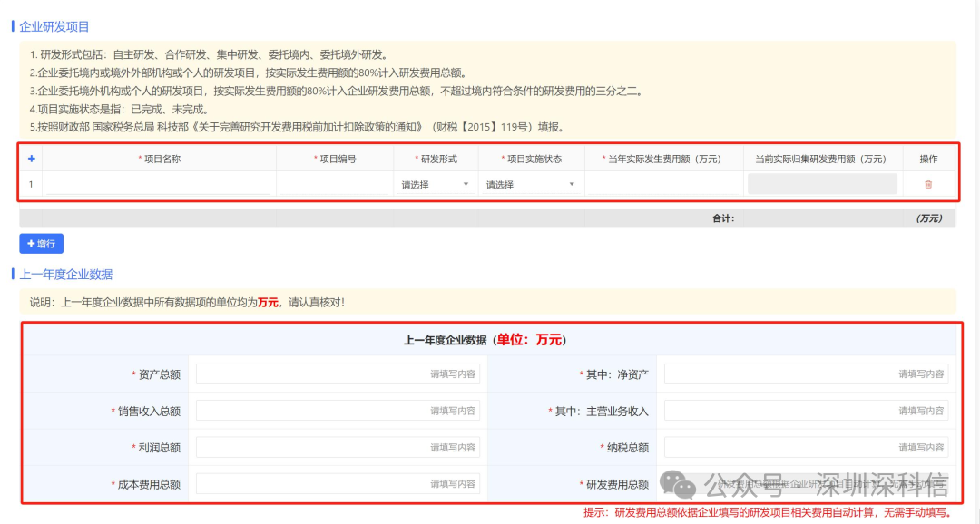Click the 项目名称 column header
This screenshot has width=980, height=524.
tap(162, 160)
